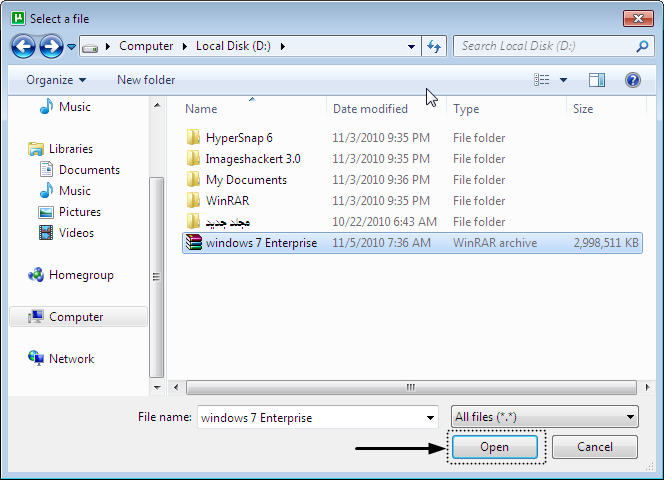The width and height of the screenshot is (664, 480).
Task: Select Local Disk (D:) in address path
Action: coord(233,46)
